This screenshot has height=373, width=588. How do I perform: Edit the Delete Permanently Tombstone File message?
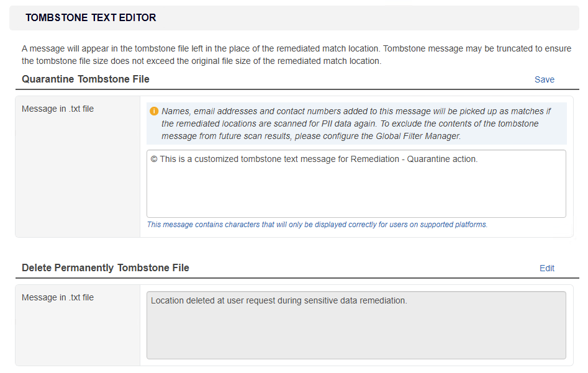click(547, 268)
